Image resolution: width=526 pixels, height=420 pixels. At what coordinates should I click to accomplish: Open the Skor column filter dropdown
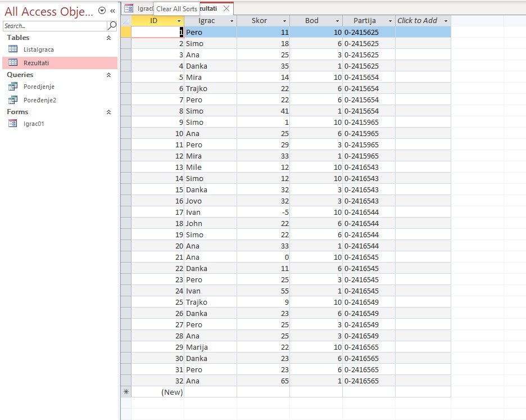(284, 21)
